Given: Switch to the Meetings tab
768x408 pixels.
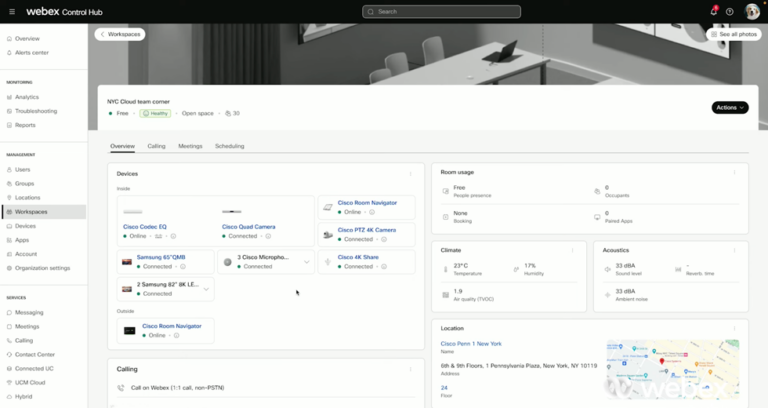Looking at the screenshot, I should 190,146.
